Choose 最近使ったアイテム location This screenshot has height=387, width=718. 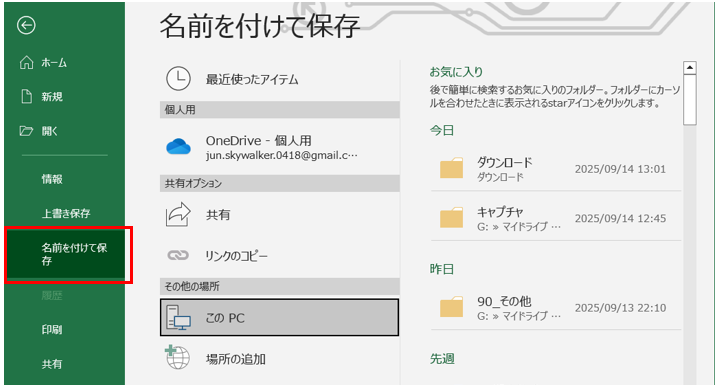[279, 79]
